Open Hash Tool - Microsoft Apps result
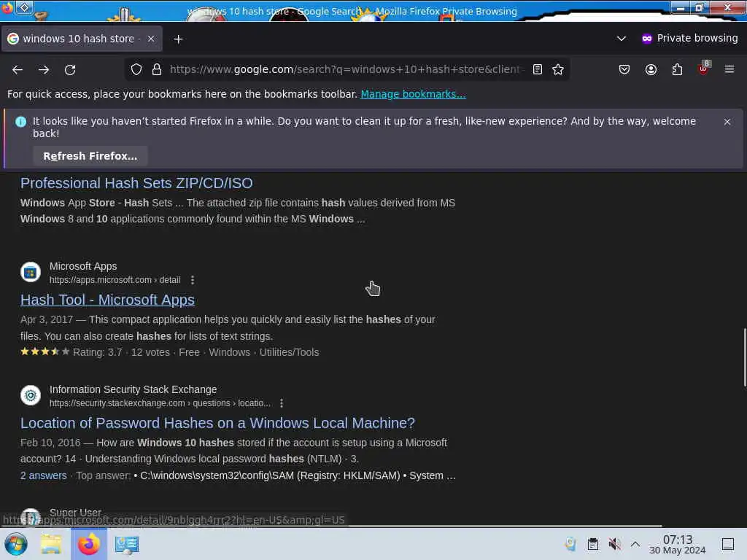Image resolution: width=747 pixels, height=560 pixels. 108,300
